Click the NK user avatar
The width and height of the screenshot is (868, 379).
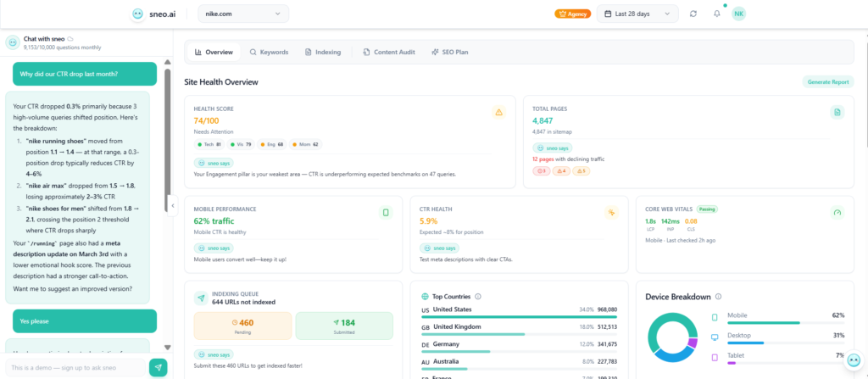(x=739, y=14)
